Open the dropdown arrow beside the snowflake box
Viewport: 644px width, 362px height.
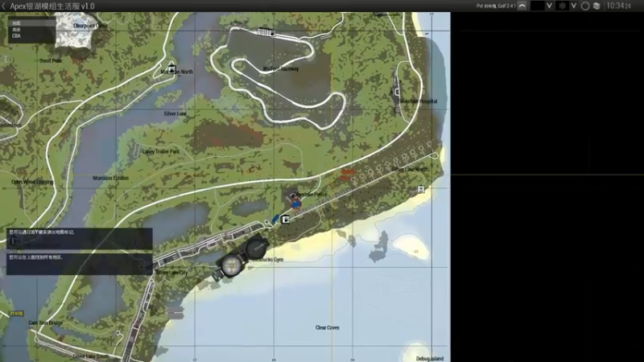coord(574,6)
